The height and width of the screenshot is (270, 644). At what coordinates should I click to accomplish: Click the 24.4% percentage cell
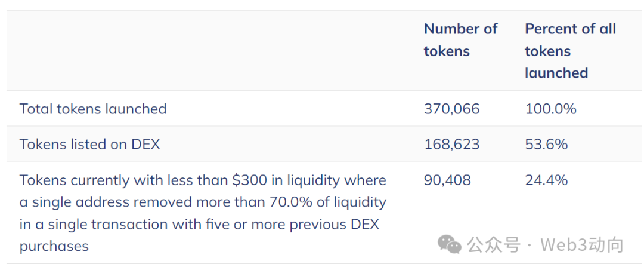[546, 180]
